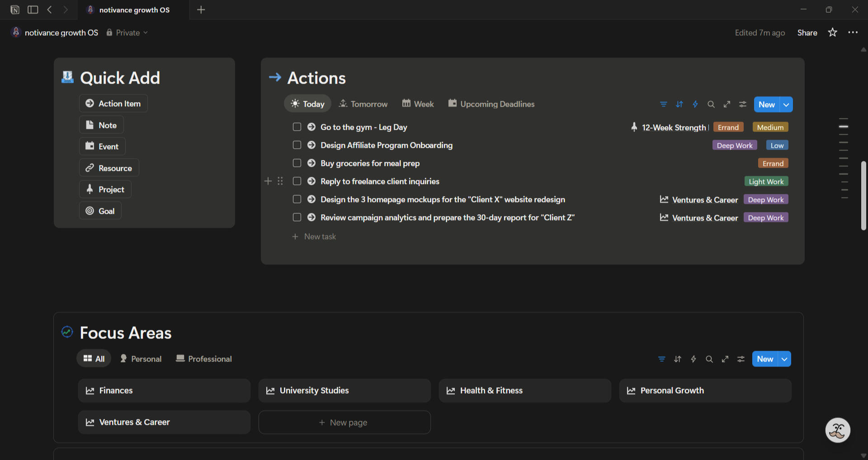868x460 pixels.
Task: Open the Private sharing dropdown
Action: pyautogui.click(x=127, y=32)
